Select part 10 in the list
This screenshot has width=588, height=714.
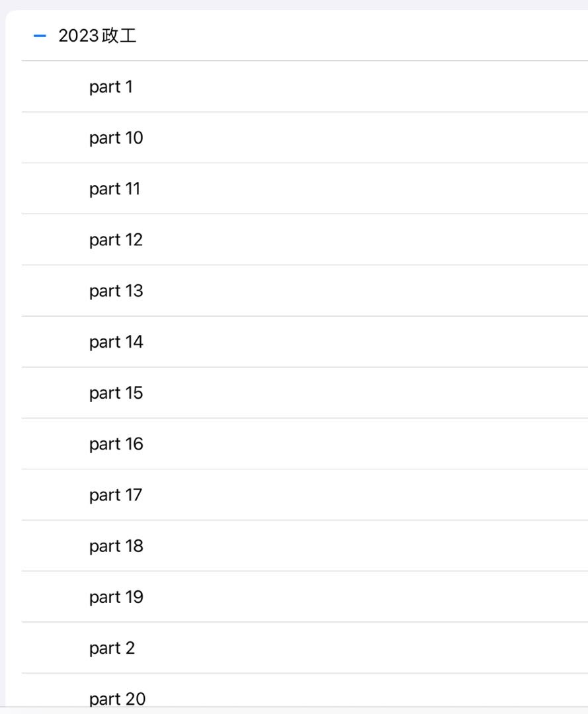click(x=305, y=138)
